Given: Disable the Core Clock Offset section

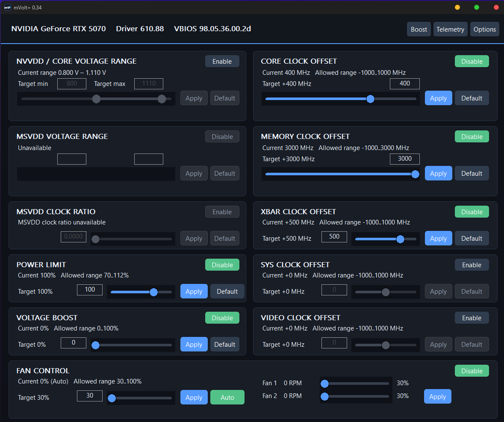Looking at the screenshot, I should click(472, 62).
